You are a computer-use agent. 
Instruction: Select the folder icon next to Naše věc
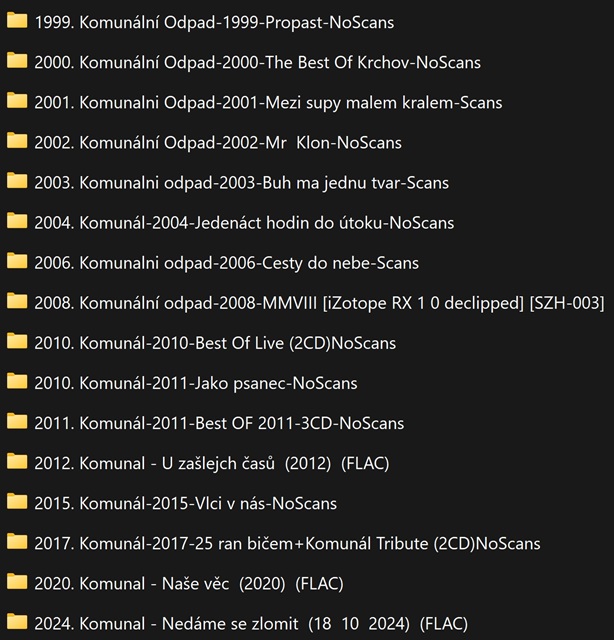pyautogui.click(x=17, y=582)
